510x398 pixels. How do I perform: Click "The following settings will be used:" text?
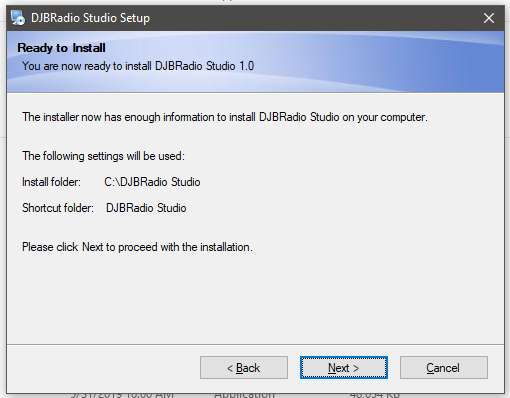pyautogui.click(x=103, y=156)
